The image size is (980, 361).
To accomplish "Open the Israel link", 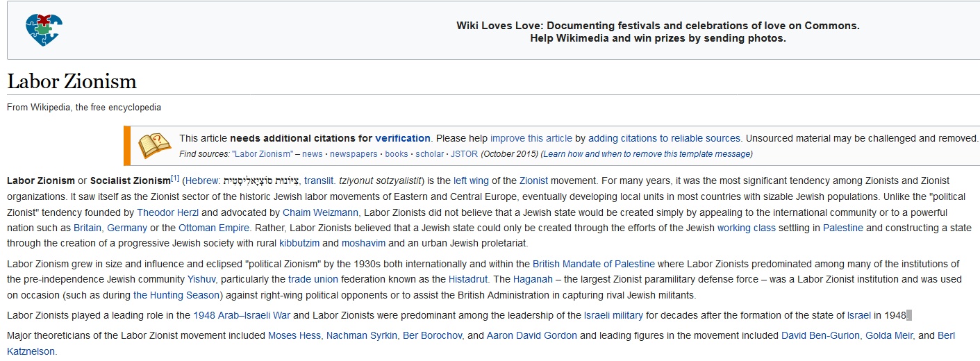I will click(859, 315).
